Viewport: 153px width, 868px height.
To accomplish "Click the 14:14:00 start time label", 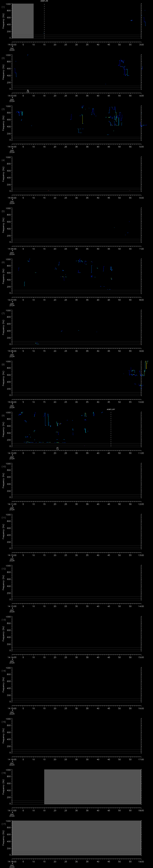I will [12, 657].
